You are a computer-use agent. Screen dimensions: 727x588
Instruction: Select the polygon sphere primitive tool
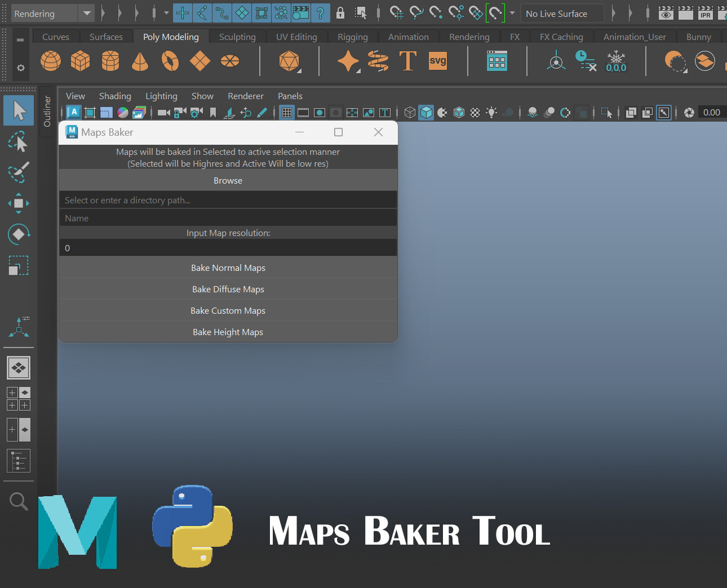click(x=51, y=61)
